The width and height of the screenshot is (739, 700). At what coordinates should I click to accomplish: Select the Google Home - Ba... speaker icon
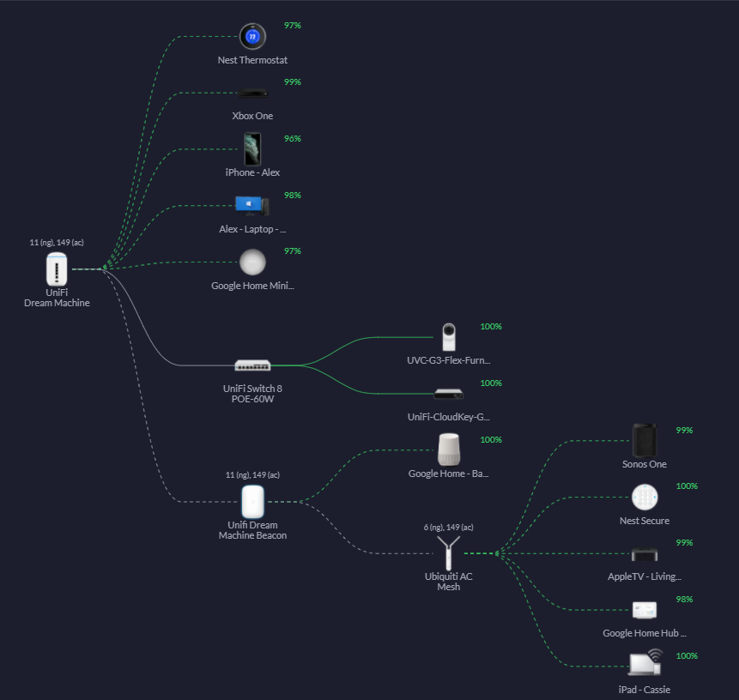point(449,450)
